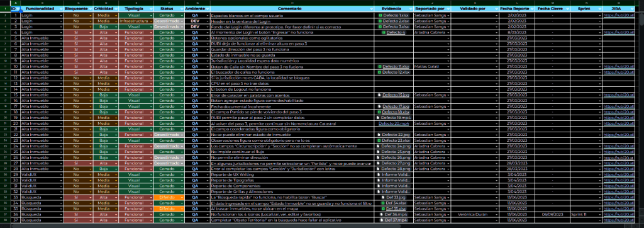Viewport: 644px width, 228px height.
Task: Open the Defecto 20.mp4 link
Action: point(394,123)
